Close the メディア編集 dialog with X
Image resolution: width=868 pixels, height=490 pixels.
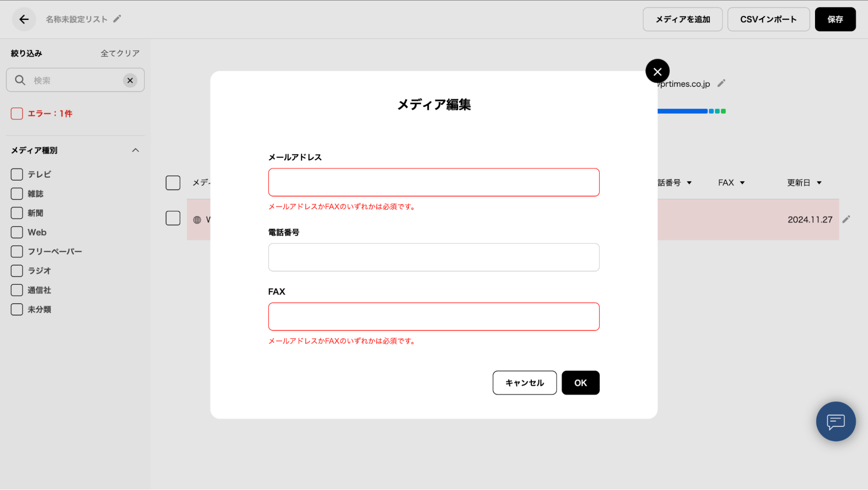coord(657,72)
